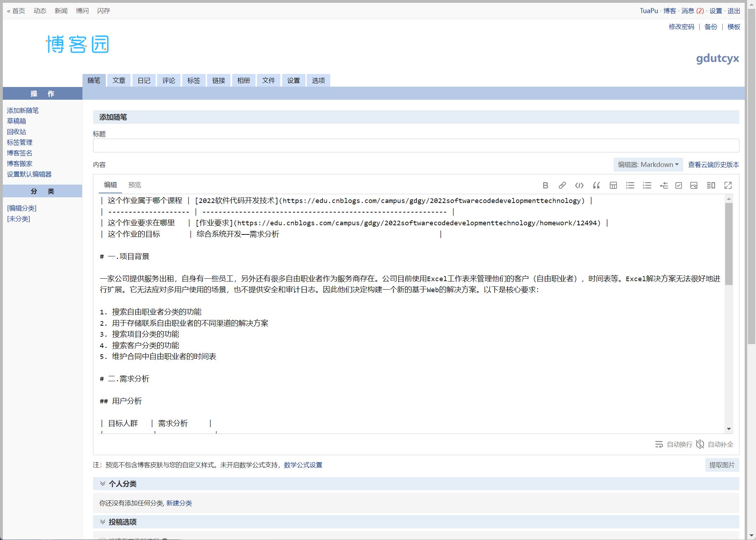Insert a hyperlink using the link icon
756x540 pixels.
562,185
